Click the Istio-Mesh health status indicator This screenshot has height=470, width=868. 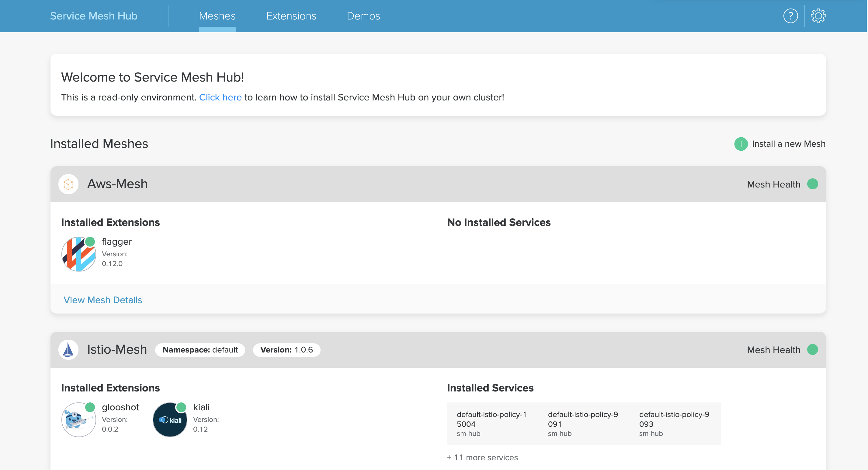point(812,350)
